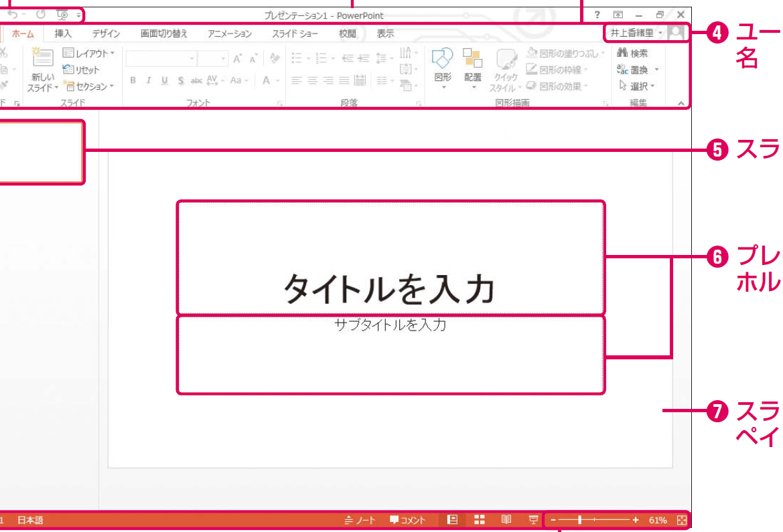Justify text in paragraph group

click(x=344, y=80)
